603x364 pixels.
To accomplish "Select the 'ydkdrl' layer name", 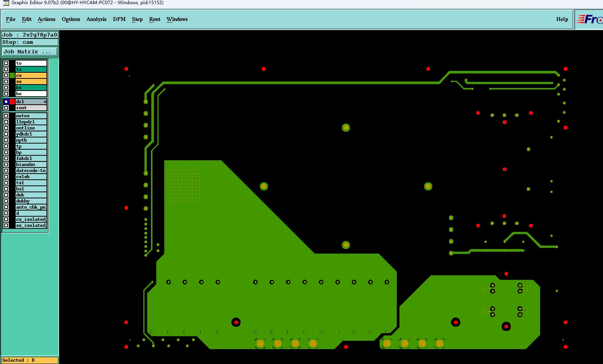I will (31, 134).
